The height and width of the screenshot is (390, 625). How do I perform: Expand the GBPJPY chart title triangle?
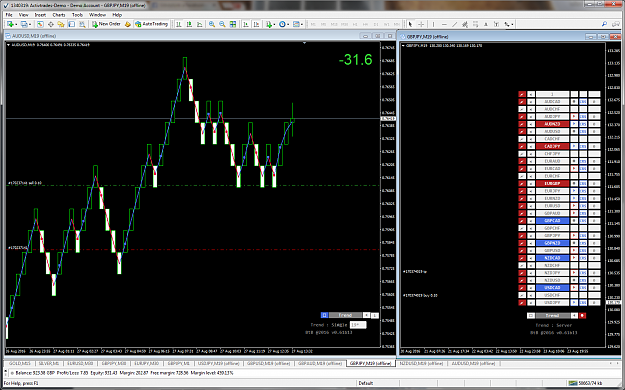click(x=403, y=46)
